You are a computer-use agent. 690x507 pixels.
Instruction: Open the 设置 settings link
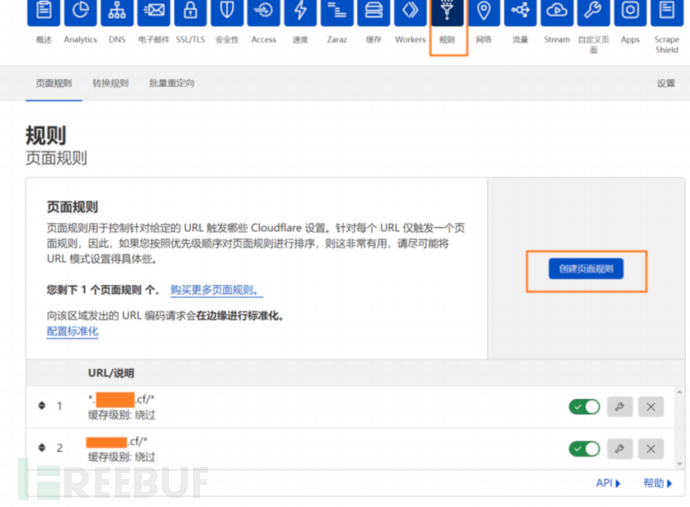pos(666,83)
